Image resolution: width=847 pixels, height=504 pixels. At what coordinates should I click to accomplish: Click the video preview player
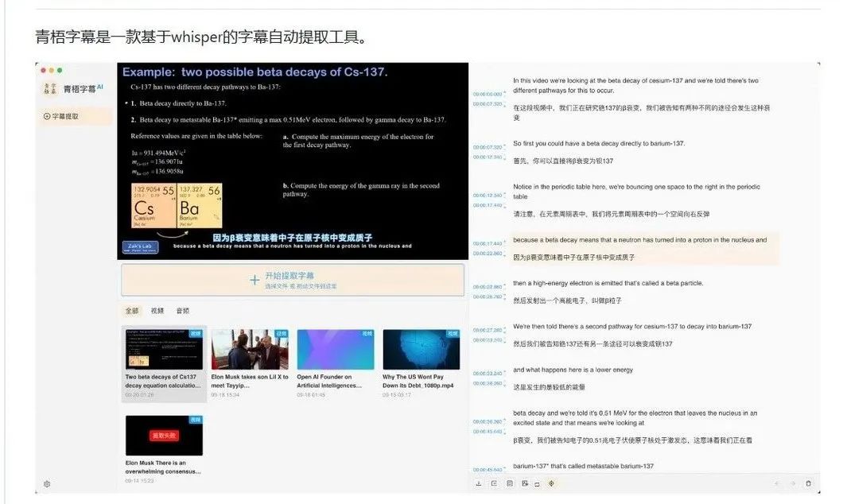click(293, 161)
